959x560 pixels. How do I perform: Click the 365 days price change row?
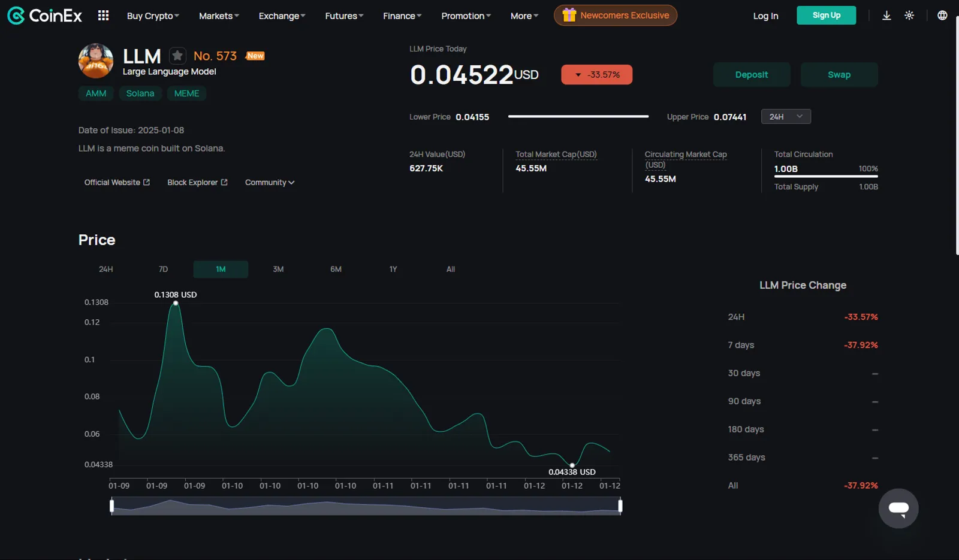tap(803, 458)
